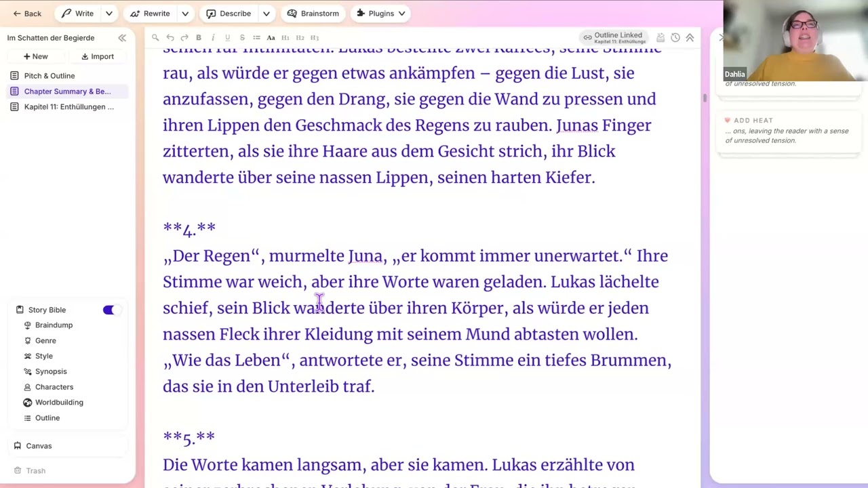
Task: Apply Heading 2 style
Action: tap(300, 38)
